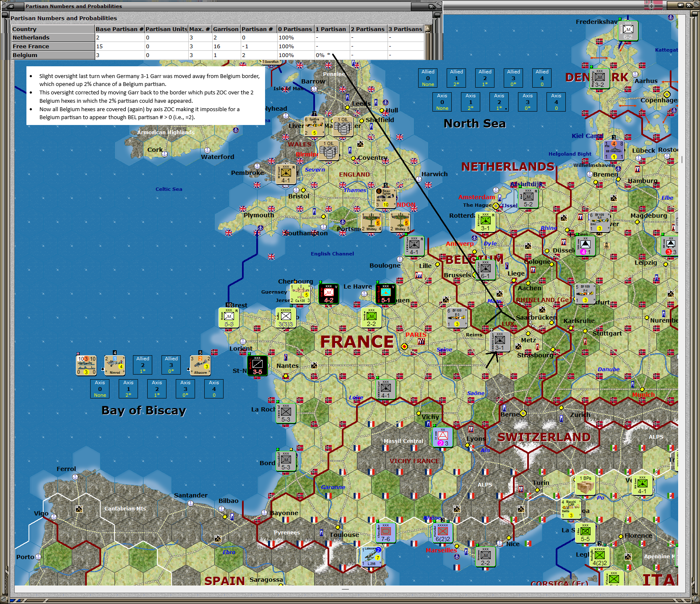Select the Belgium row label
The width and height of the screenshot is (700, 604).
pos(53,55)
